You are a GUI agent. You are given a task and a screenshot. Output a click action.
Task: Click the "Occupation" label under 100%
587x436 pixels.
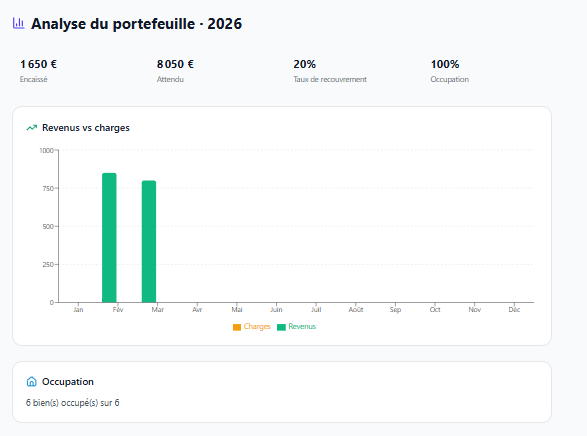pyautogui.click(x=450, y=79)
